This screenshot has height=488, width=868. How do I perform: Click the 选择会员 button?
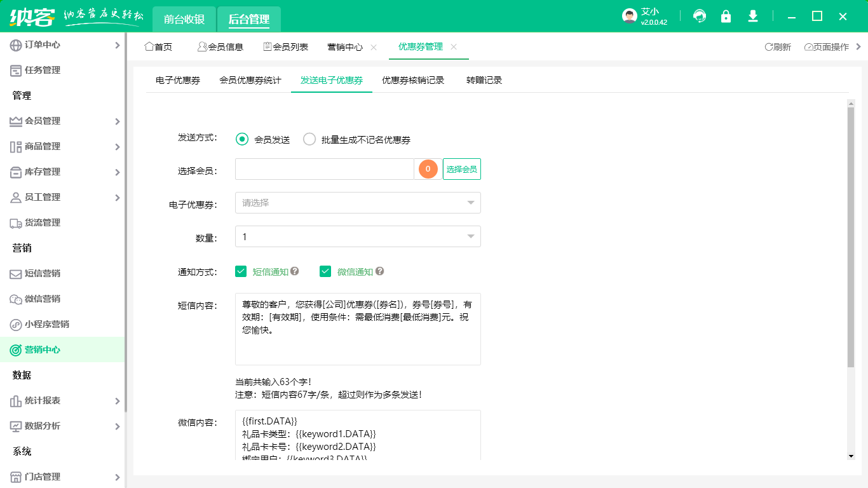coord(461,168)
